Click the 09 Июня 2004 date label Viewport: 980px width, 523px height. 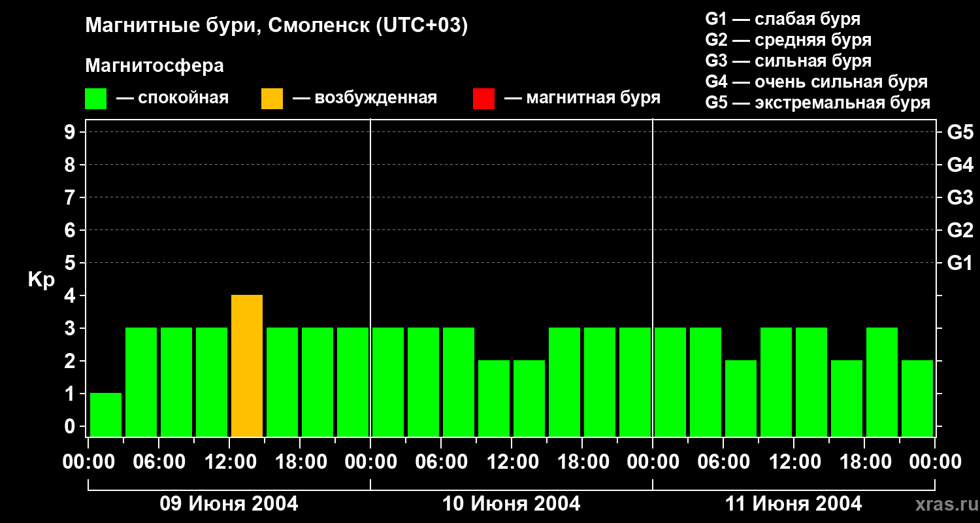(229, 504)
